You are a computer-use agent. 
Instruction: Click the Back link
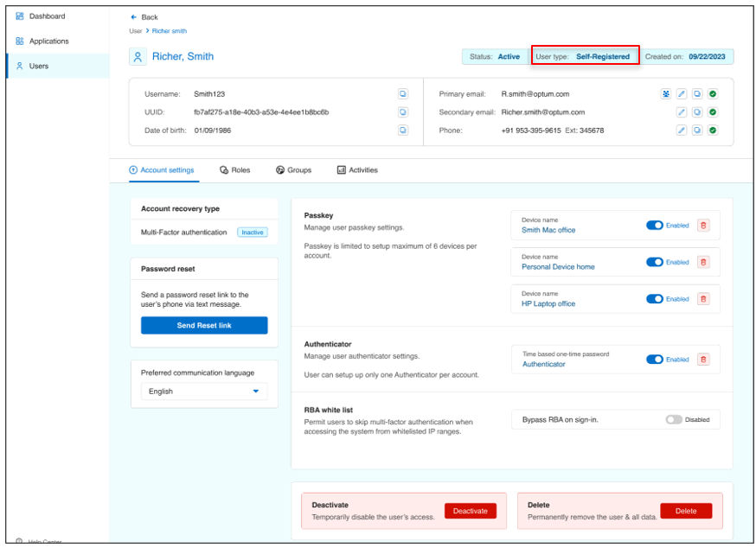click(x=150, y=17)
